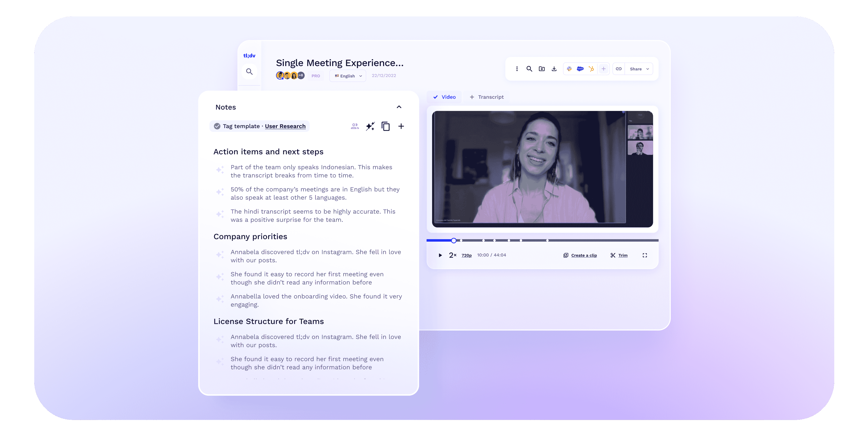Click the HubSpot integration icon

pos(591,69)
